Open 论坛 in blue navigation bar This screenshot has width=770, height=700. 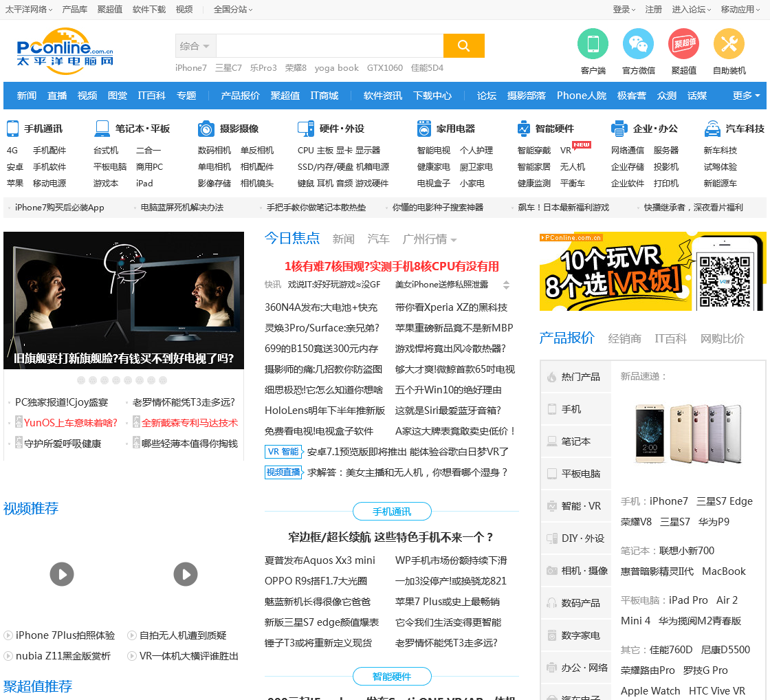click(x=487, y=96)
